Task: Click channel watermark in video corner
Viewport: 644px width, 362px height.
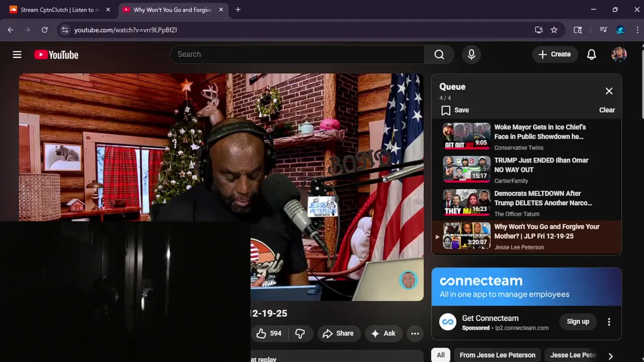Action: click(x=408, y=280)
